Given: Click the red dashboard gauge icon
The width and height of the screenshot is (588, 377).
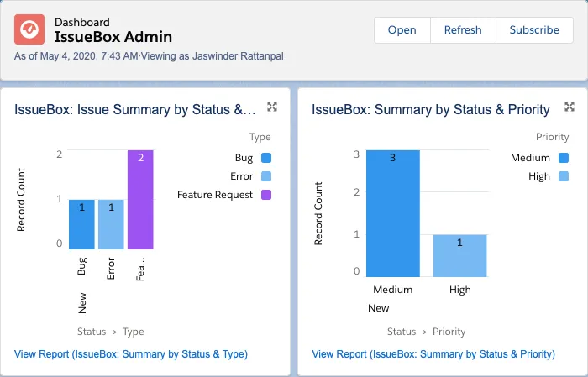Looking at the screenshot, I should tap(29, 29).
